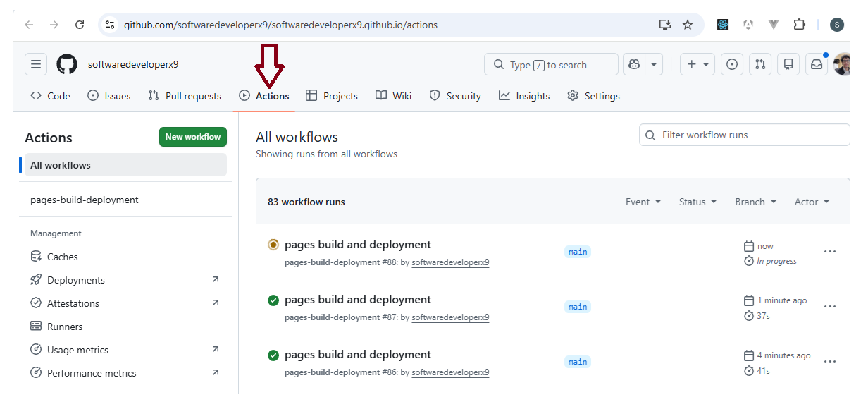Click the 4 minutes ago timestamp
Image resolution: width=868 pixels, height=402 pixels.
pyautogui.click(x=784, y=355)
